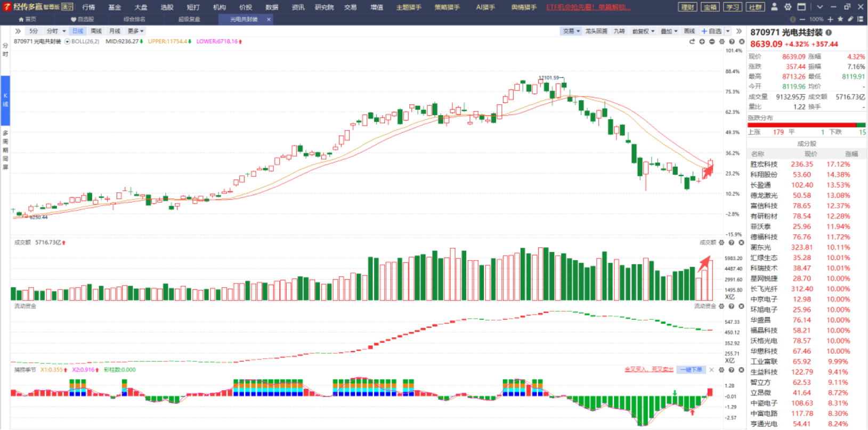868x430 pixels.
Task: Open the star favorites icon near 100% zoom
Action: (840, 19)
